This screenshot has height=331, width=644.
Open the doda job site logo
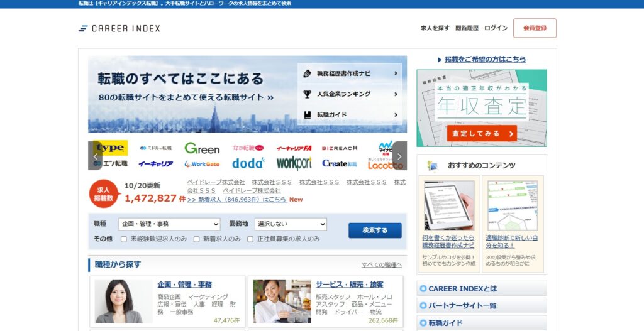[x=248, y=163]
